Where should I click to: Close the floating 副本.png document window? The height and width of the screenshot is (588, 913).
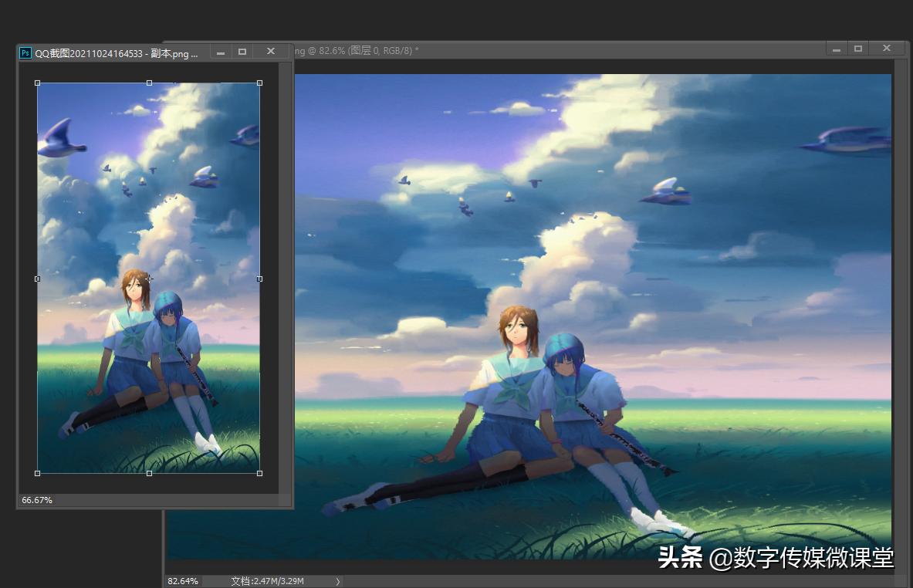(x=271, y=51)
